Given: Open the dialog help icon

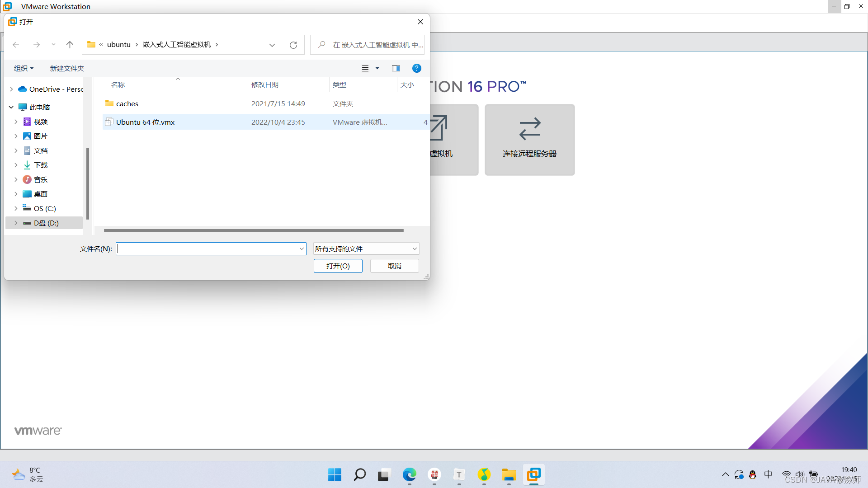Looking at the screenshot, I should tap(417, 68).
